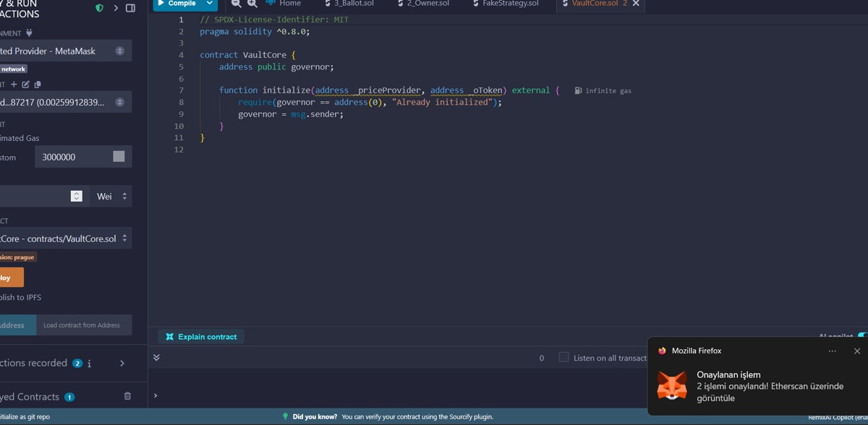Image resolution: width=868 pixels, height=425 pixels.
Task: Click the zoom out magnifier icon
Action: tap(237, 4)
